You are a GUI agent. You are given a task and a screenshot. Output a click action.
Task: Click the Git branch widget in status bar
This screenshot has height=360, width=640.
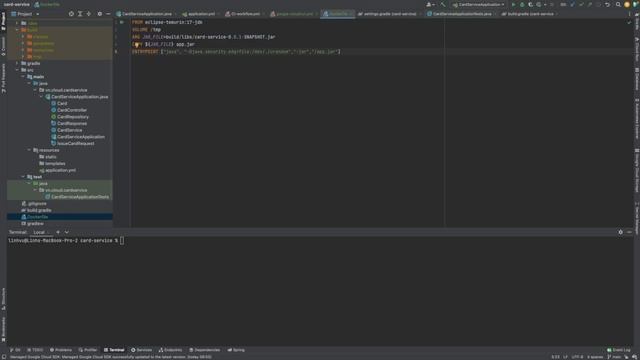pyautogui.click(x=614, y=357)
